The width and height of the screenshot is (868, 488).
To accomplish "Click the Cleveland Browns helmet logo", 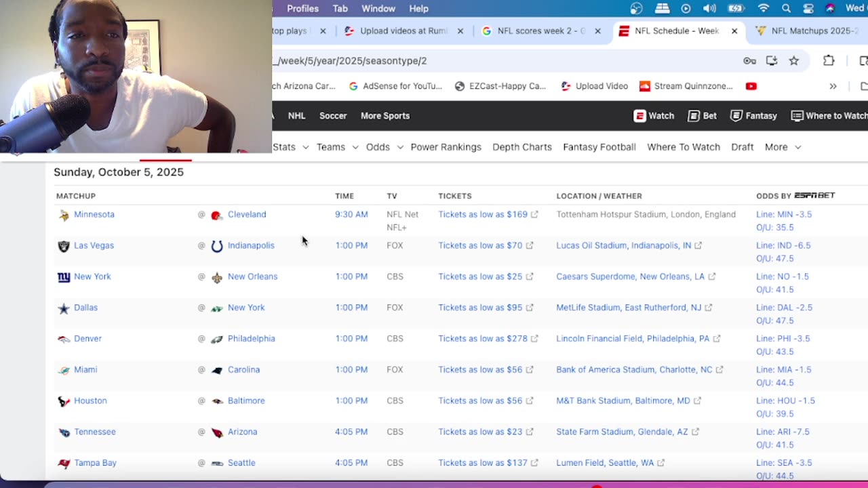I will (216, 215).
